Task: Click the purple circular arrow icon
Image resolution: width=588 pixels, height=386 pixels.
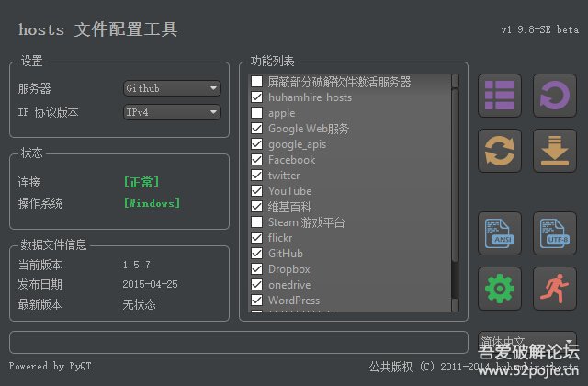Action: point(555,96)
